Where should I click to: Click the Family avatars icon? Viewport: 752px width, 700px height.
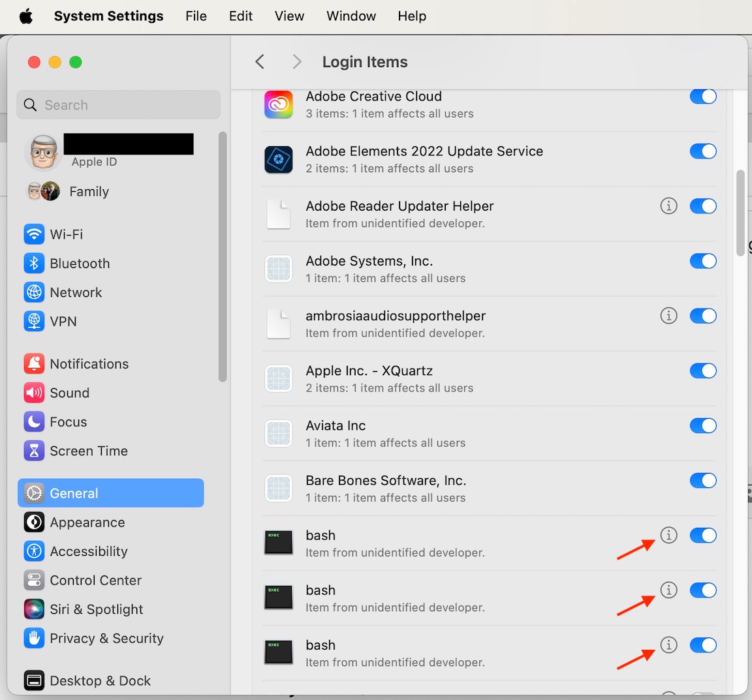[x=43, y=191]
